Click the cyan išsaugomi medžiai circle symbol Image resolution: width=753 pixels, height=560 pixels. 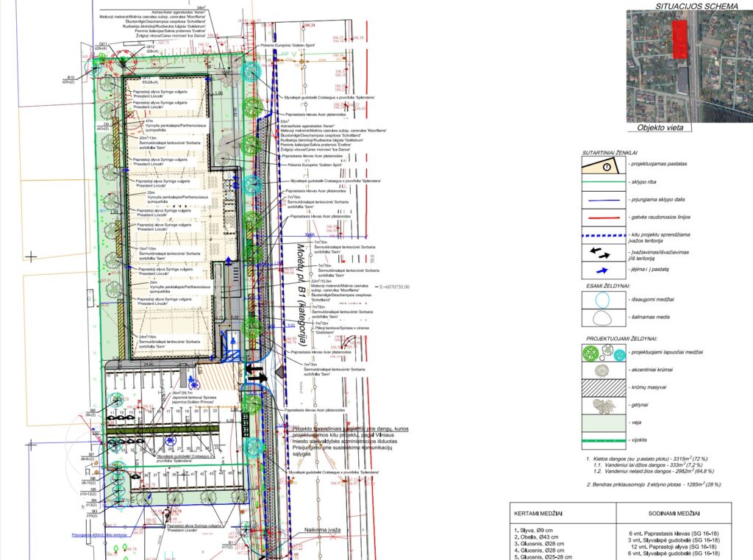pos(603,301)
